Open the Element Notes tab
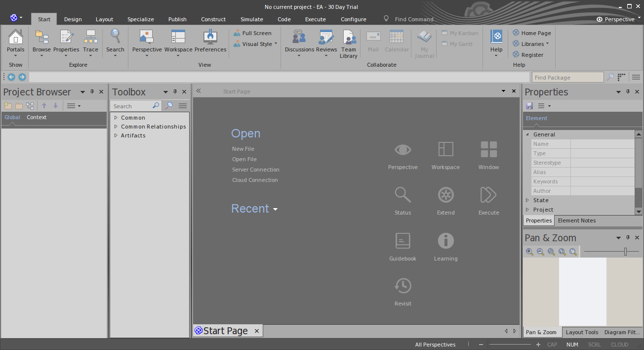Image resolution: width=644 pixels, height=350 pixels. 576,220
